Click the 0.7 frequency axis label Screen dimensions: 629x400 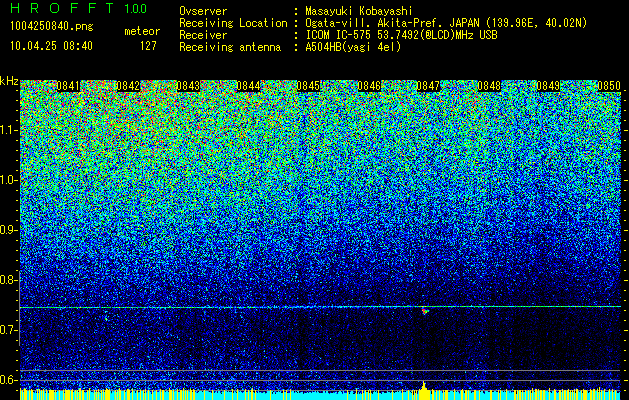pyautogui.click(x=7, y=330)
